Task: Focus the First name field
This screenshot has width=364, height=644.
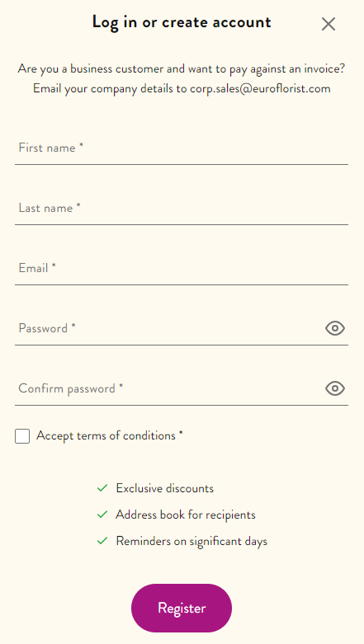Action: tap(182, 148)
